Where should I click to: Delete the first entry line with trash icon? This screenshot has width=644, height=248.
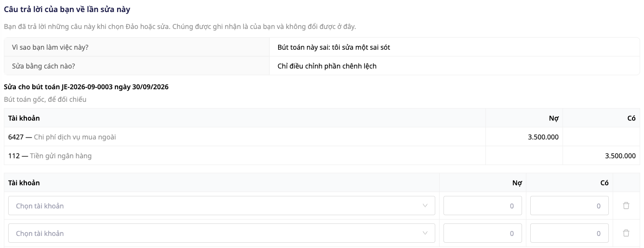626,206
